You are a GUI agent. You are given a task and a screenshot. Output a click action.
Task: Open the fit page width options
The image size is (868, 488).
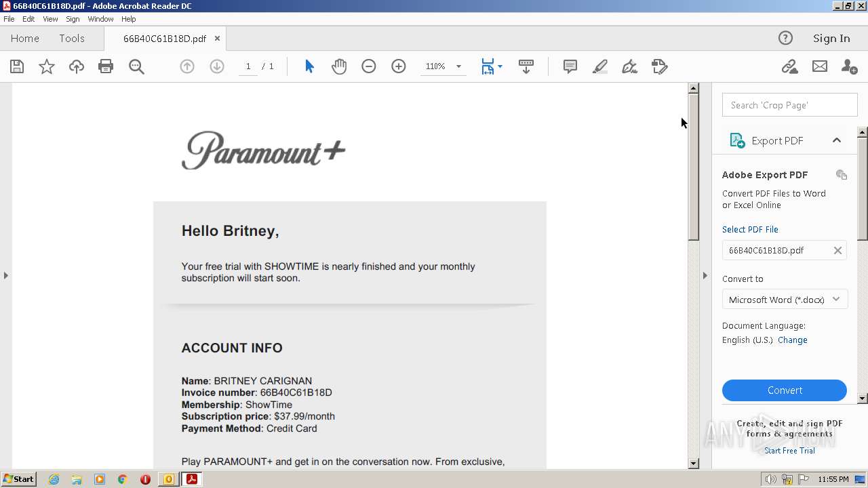tap(492, 66)
